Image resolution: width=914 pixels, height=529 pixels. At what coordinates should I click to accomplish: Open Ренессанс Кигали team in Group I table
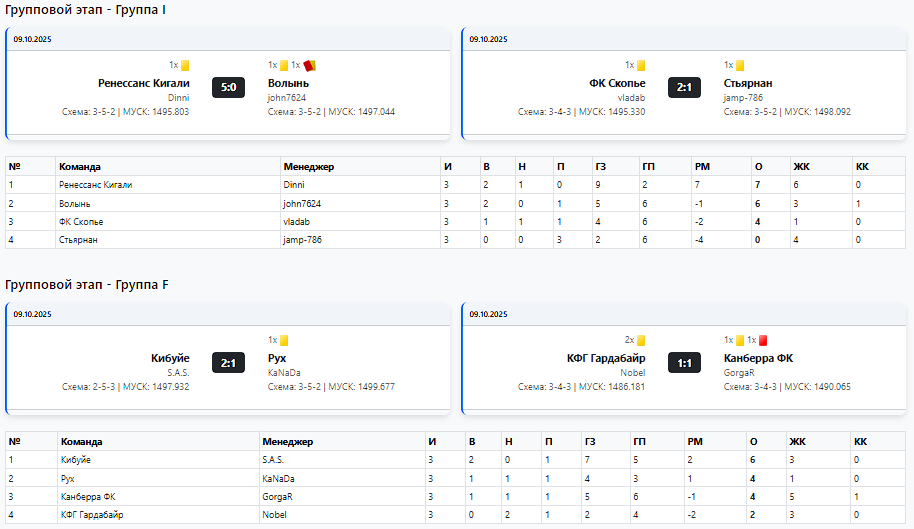(96, 185)
